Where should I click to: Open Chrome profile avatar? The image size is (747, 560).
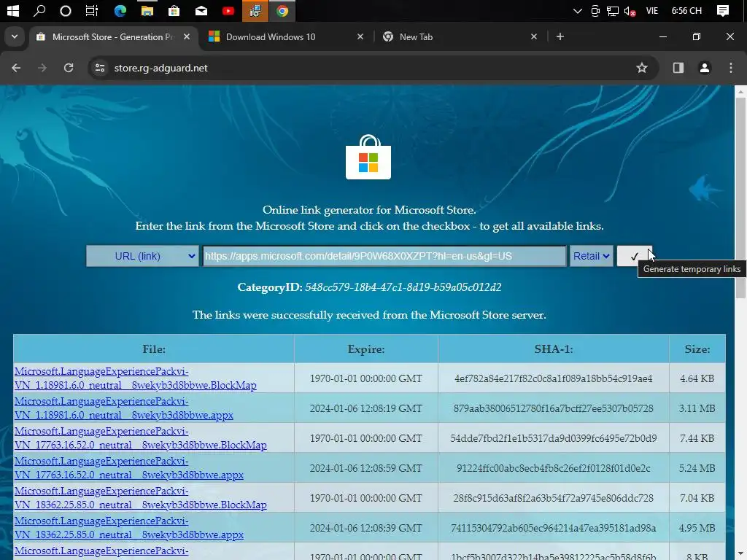pos(705,68)
